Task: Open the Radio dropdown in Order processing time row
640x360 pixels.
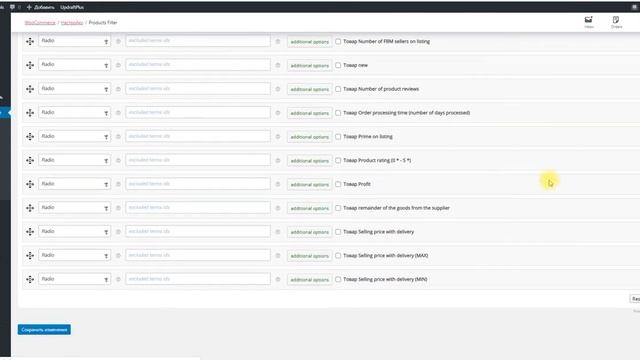Action: [x=74, y=112]
